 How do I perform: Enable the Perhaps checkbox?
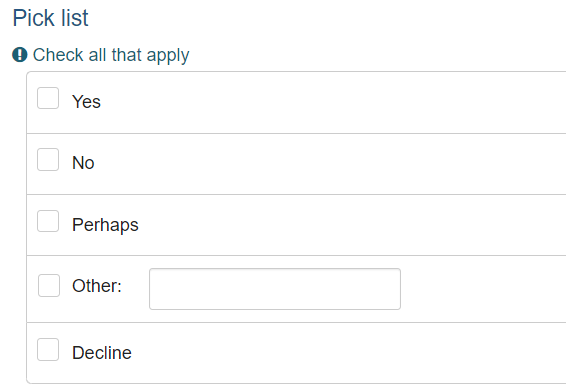[x=48, y=221]
